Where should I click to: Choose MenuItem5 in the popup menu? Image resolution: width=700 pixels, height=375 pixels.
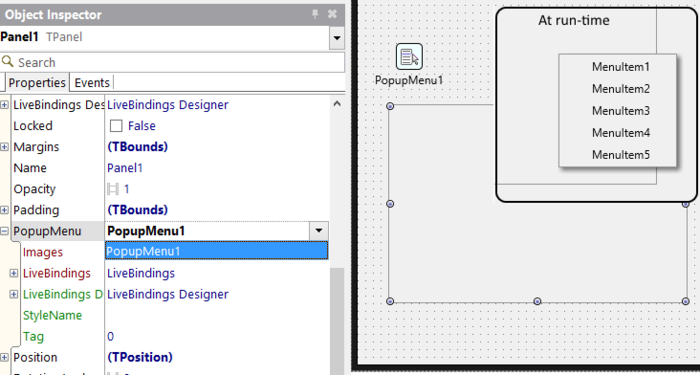point(621,155)
